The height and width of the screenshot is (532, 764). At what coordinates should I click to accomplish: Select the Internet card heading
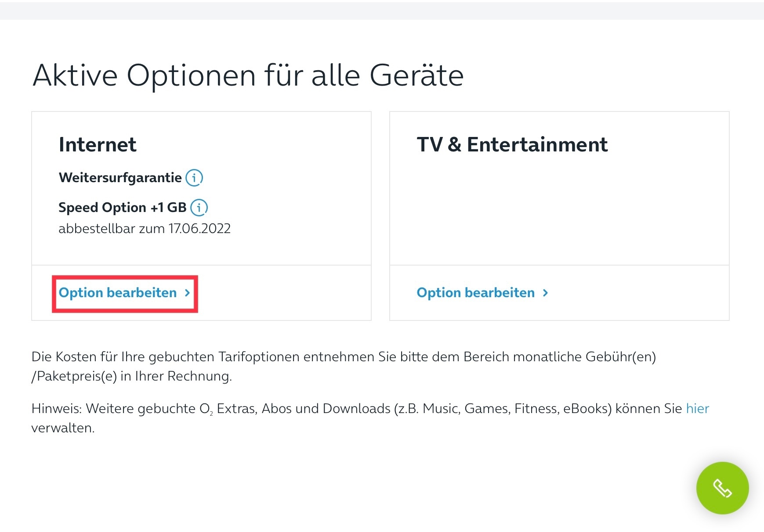tap(98, 144)
